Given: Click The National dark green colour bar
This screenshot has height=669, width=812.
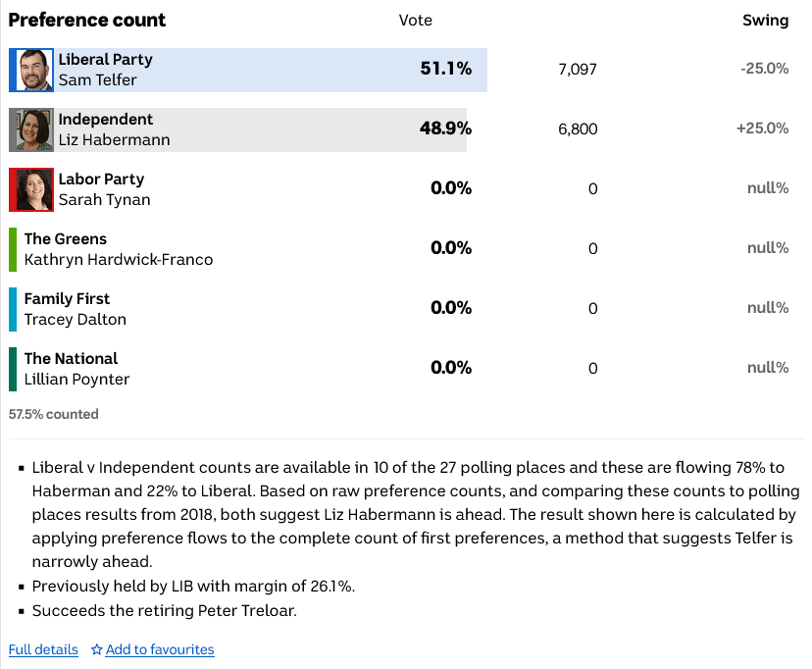Looking at the screenshot, I should tap(13, 369).
